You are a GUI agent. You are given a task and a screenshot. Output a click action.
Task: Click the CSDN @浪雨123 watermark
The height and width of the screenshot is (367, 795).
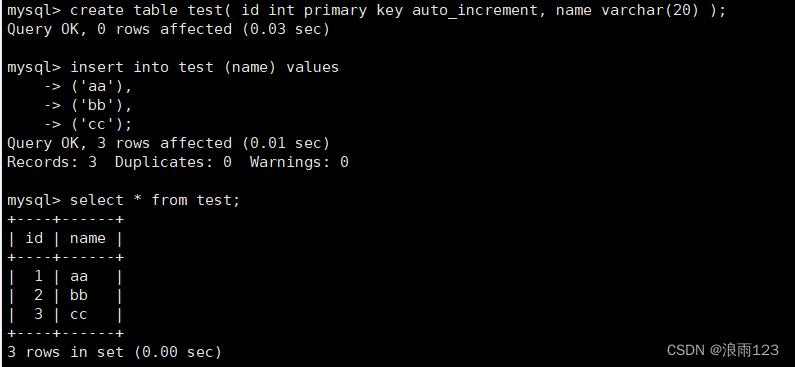coord(722,350)
